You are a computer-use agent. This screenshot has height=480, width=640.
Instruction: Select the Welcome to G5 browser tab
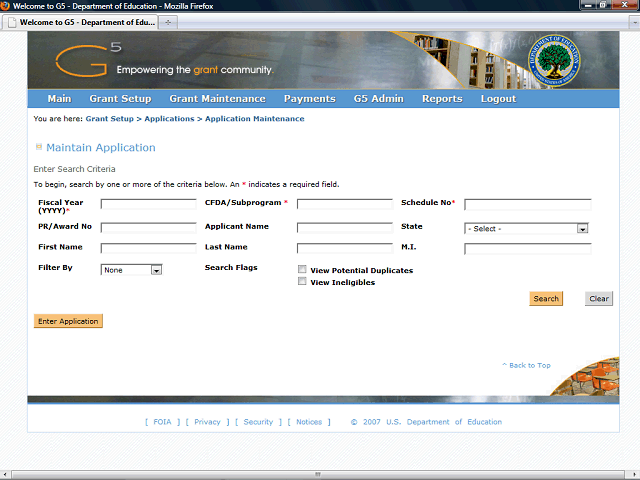[81, 22]
